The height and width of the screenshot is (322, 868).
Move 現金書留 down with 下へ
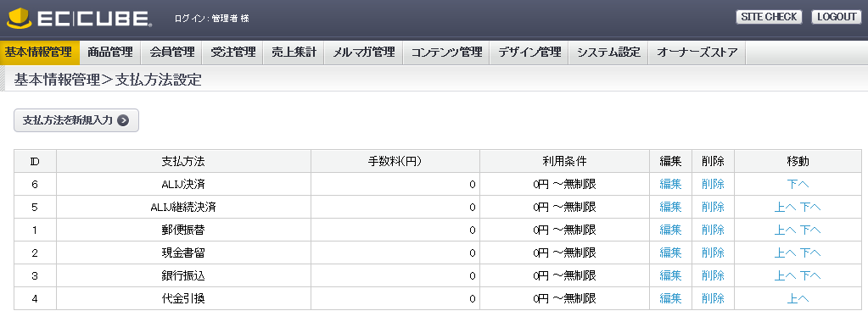(x=810, y=253)
